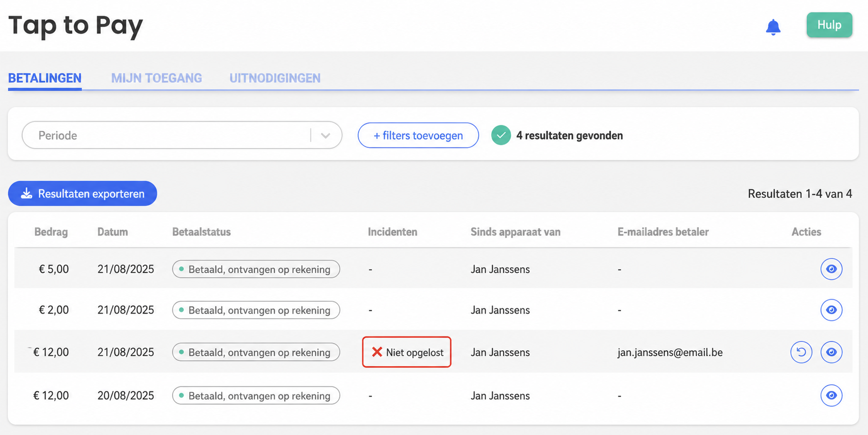Click the Sinds apparaat van header

click(x=515, y=232)
